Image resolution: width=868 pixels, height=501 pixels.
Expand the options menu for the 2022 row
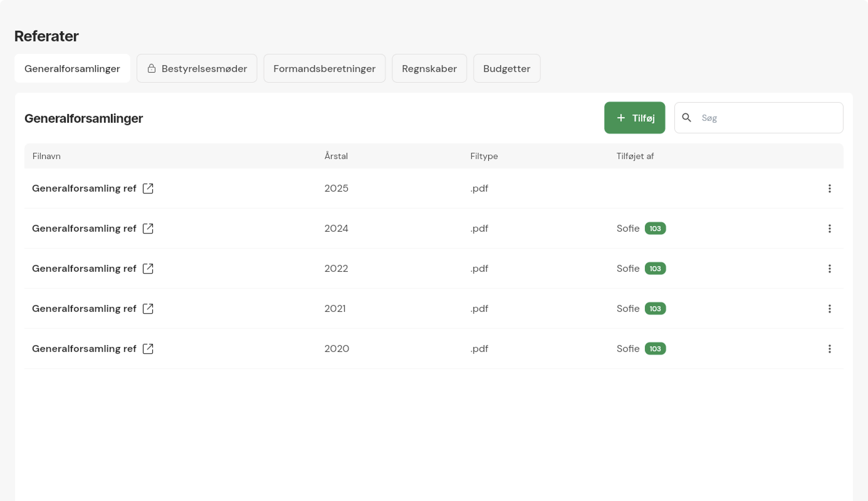coord(829,269)
